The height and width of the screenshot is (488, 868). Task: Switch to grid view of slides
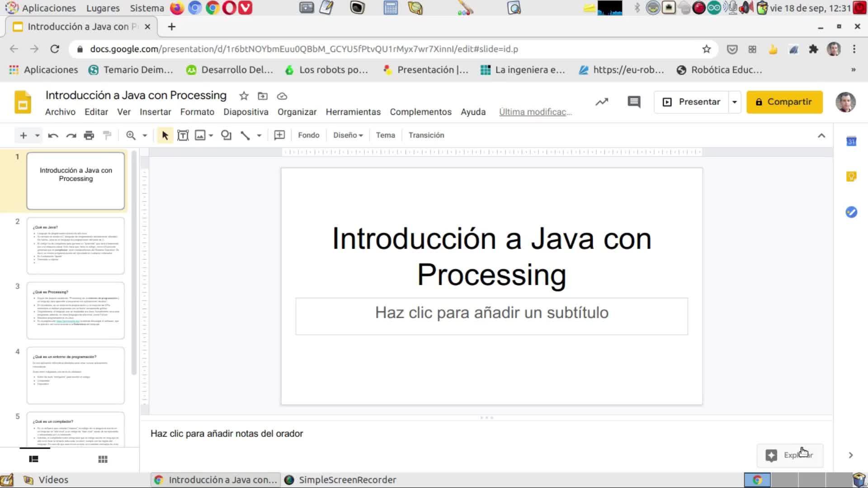103,459
